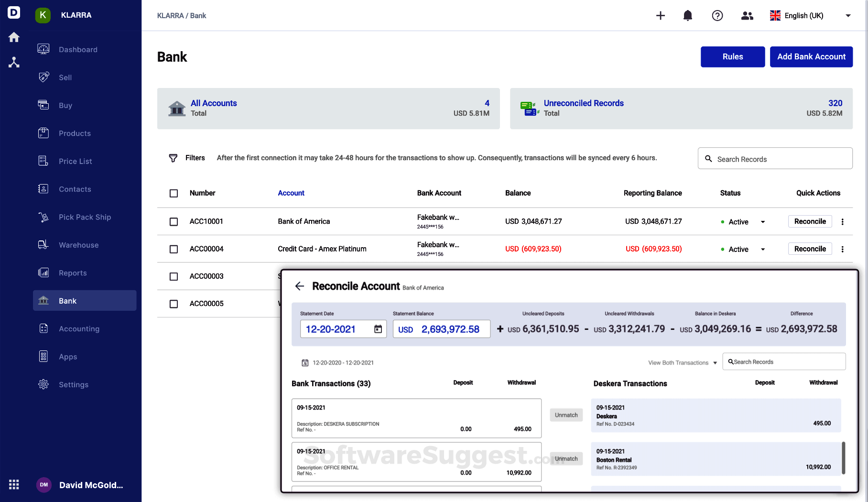
Task: Click the Filters label
Action: pos(195,158)
